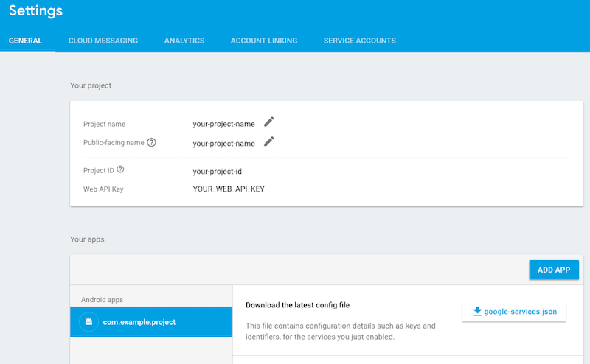This screenshot has height=364, width=590.
Task: Click the Android icon for com.example.project
Action: [88, 322]
